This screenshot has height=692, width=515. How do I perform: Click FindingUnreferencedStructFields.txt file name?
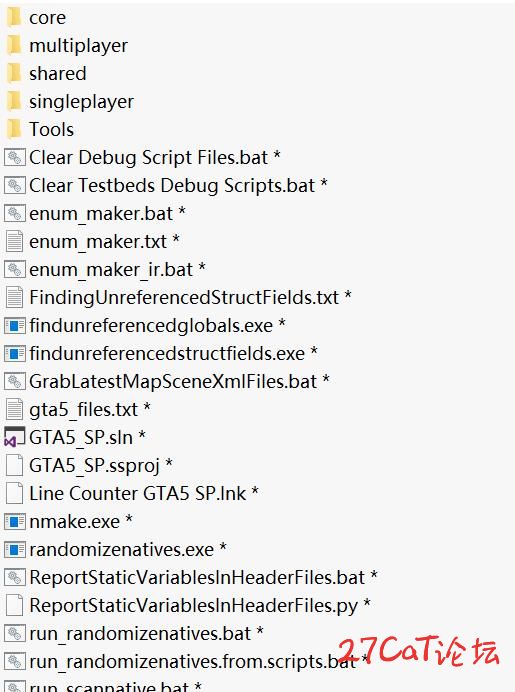pyautogui.click(x=184, y=297)
